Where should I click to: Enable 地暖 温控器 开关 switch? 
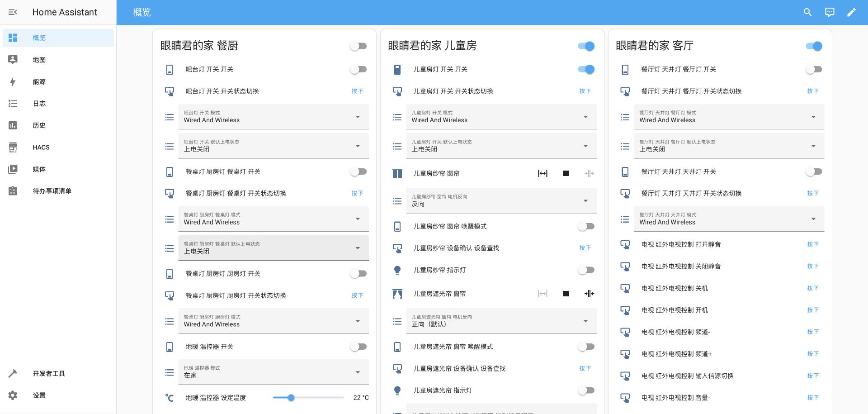pyautogui.click(x=359, y=347)
